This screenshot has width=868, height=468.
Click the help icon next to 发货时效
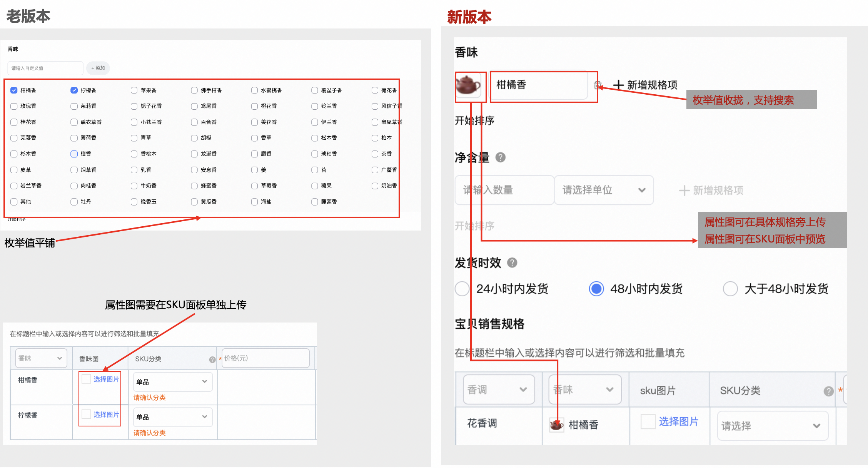point(512,262)
